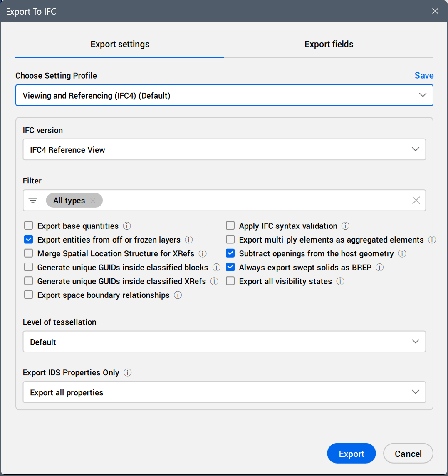Select the Export settings tab
The width and height of the screenshot is (448, 476).
[x=120, y=44]
